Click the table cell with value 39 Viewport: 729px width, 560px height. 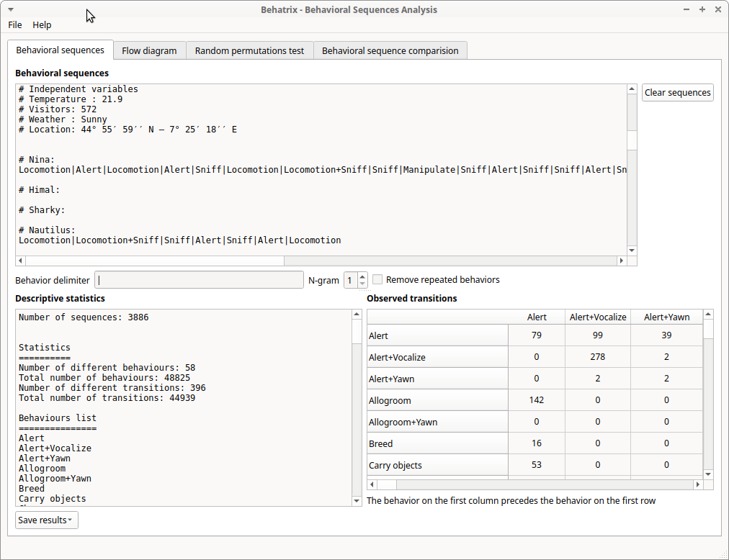(667, 335)
